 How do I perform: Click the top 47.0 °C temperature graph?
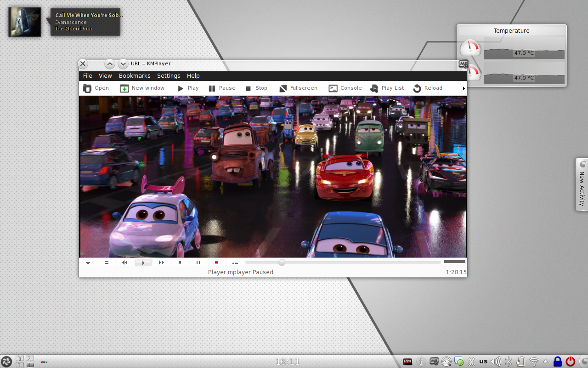point(524,48)
